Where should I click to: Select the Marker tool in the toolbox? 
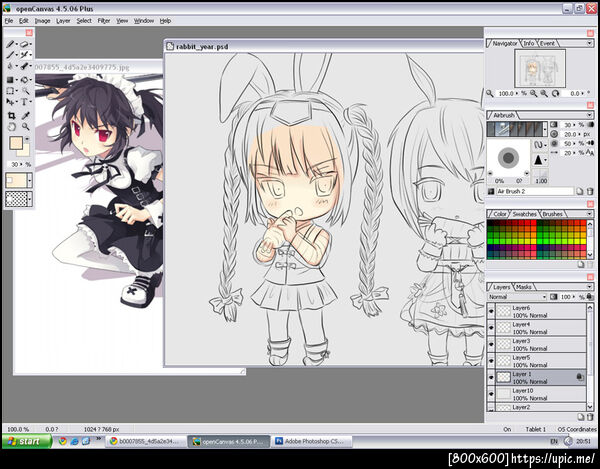coord(24,66)
